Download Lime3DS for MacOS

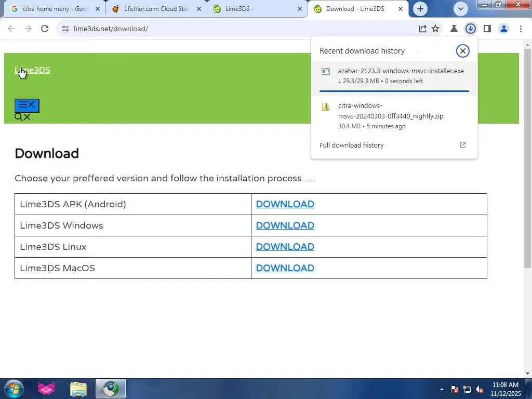pos(285,268)
